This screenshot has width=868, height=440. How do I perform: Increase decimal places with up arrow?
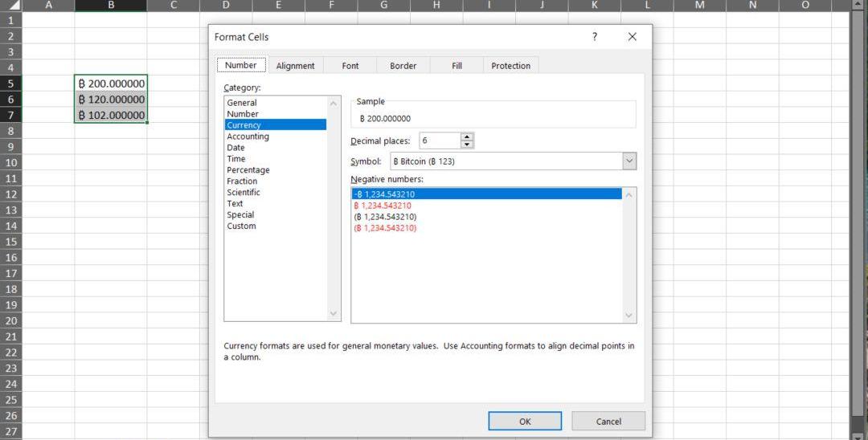467,136
